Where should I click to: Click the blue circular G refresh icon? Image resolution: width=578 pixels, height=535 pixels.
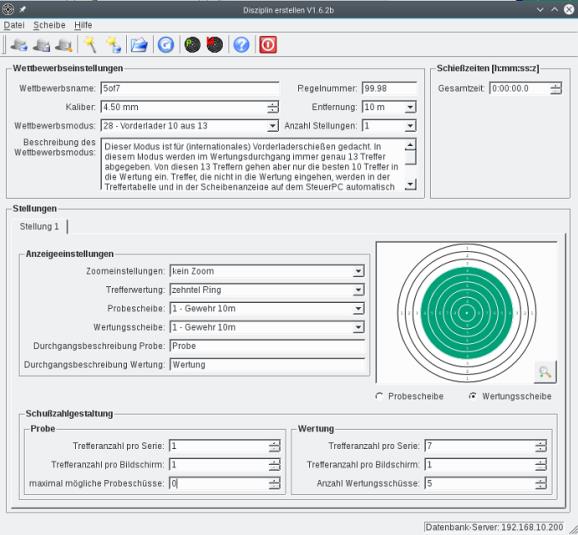pos(166,45)
